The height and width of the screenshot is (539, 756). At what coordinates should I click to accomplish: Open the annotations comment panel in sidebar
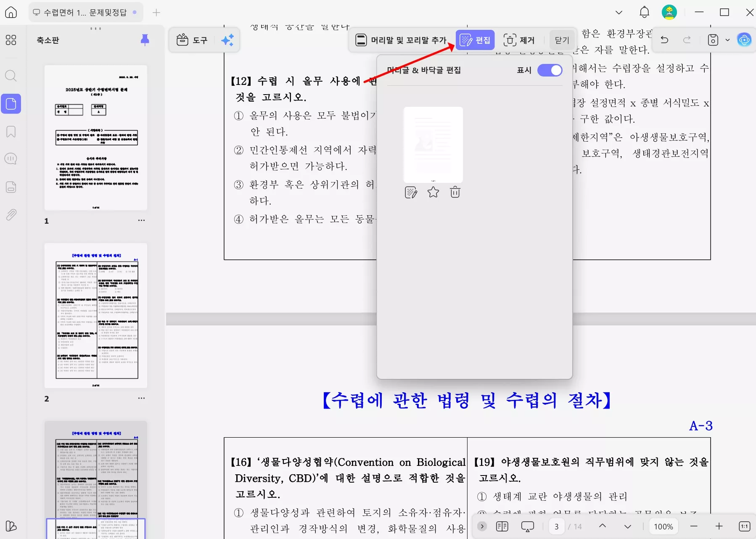click(x=11, y=159)
